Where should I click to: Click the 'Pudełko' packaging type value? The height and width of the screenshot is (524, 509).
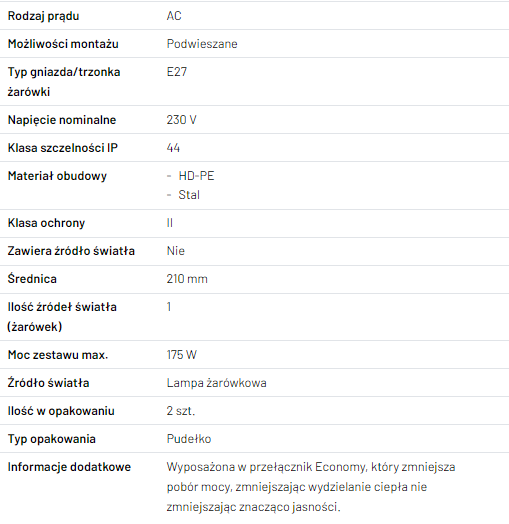pos(189,439)
